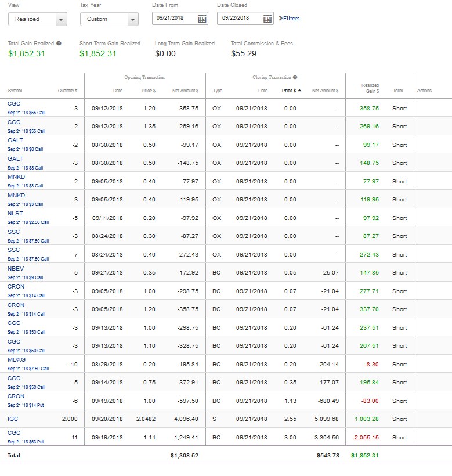
Task: Expand the Filters section
Action: click(x=289, y=19)
